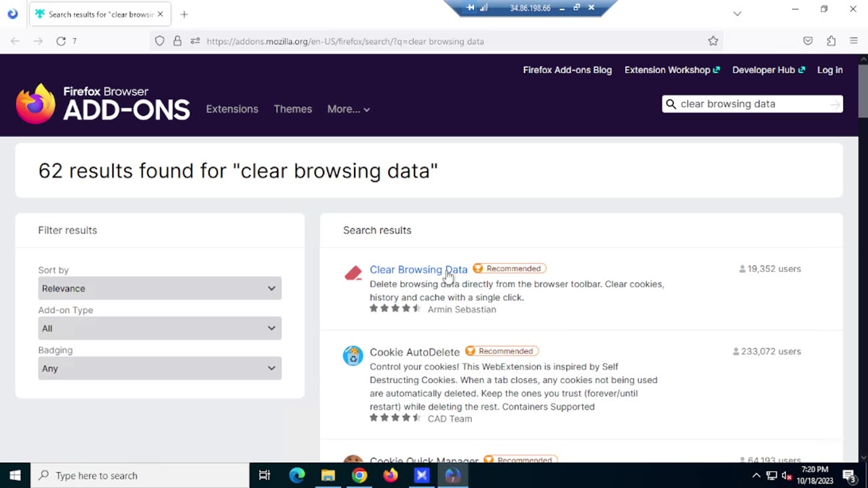This screenshot has height=488, width=868.
Task: Click the volume icon in system tray
Action: tap(787, 475)
